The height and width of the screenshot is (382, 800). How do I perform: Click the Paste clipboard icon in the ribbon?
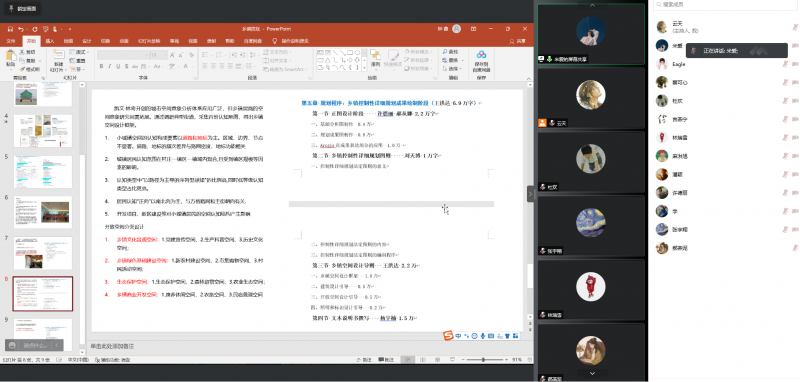10,56
